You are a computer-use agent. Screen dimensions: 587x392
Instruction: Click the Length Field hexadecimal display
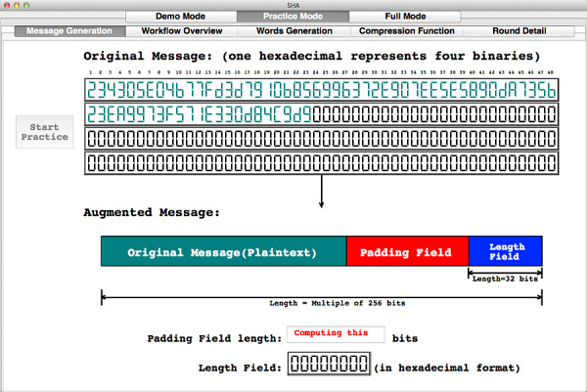[x=328, y=367]
